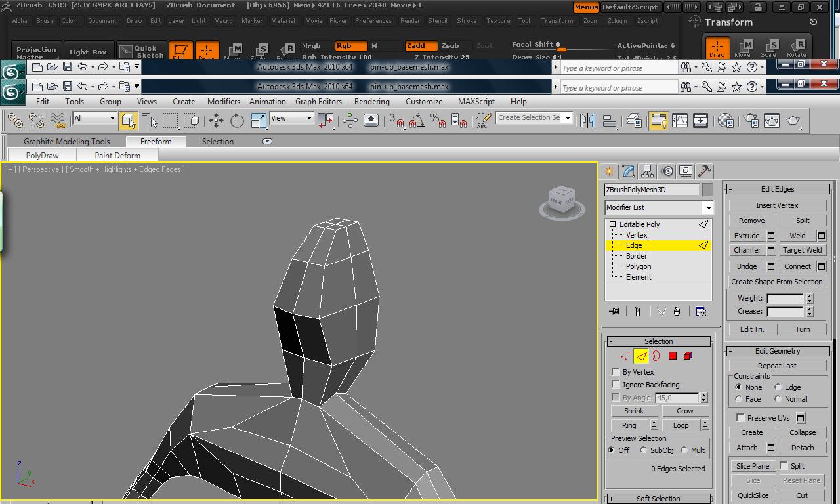
Task: Check the By Vertex option
Action: coord(616,372)
